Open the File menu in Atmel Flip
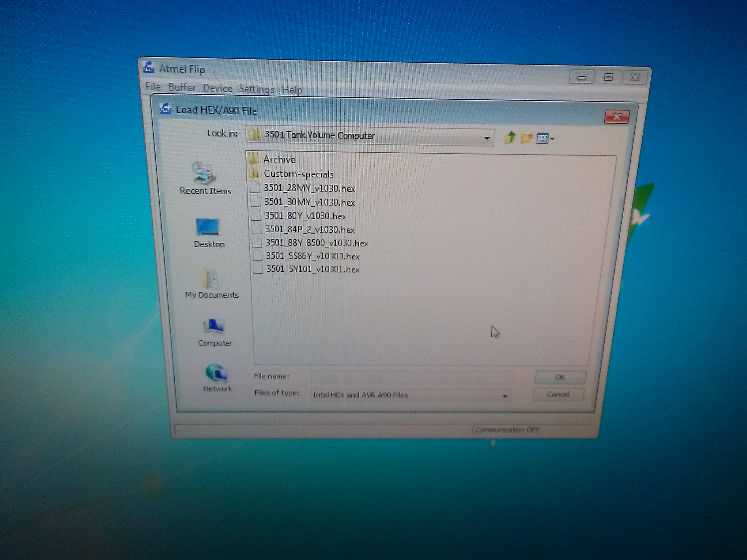 pos(153,87)
